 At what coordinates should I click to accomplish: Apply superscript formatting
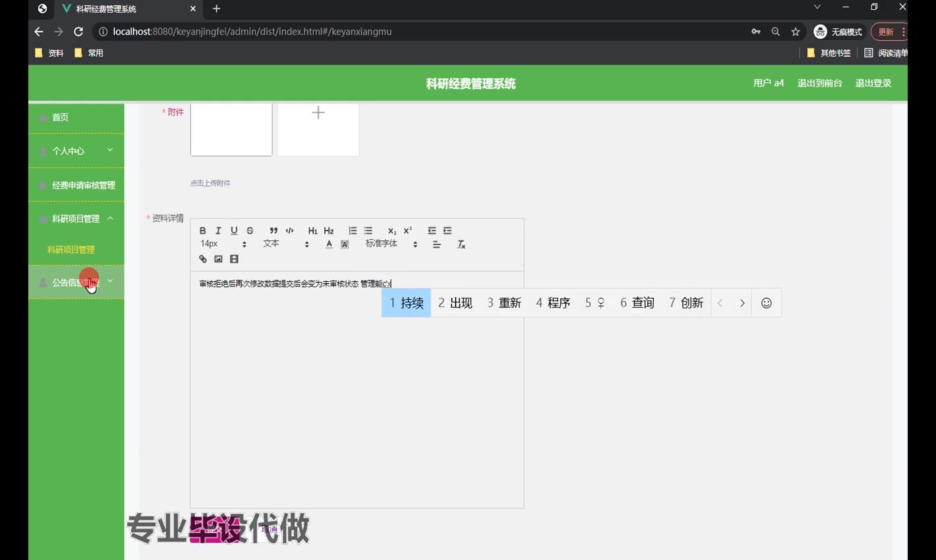click(408, 231)
